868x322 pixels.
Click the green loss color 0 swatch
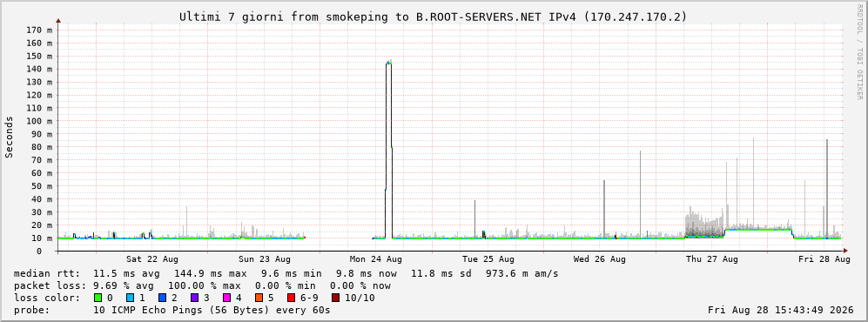point(98,298)
